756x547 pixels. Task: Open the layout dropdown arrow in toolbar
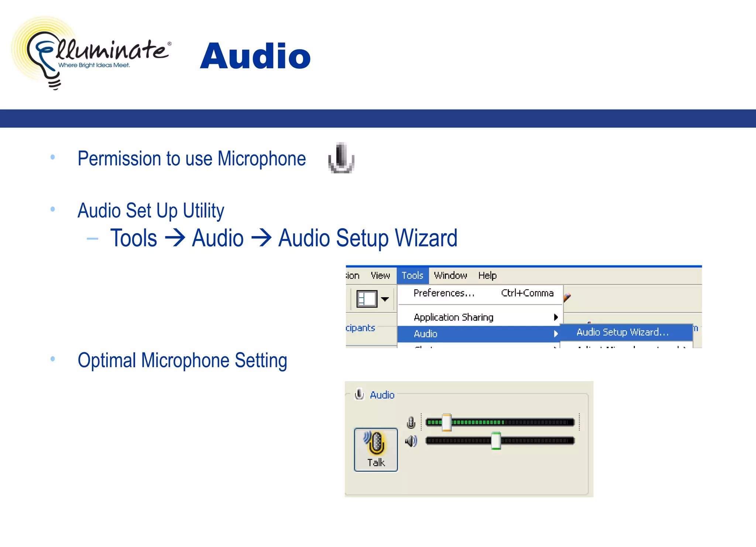385,299
